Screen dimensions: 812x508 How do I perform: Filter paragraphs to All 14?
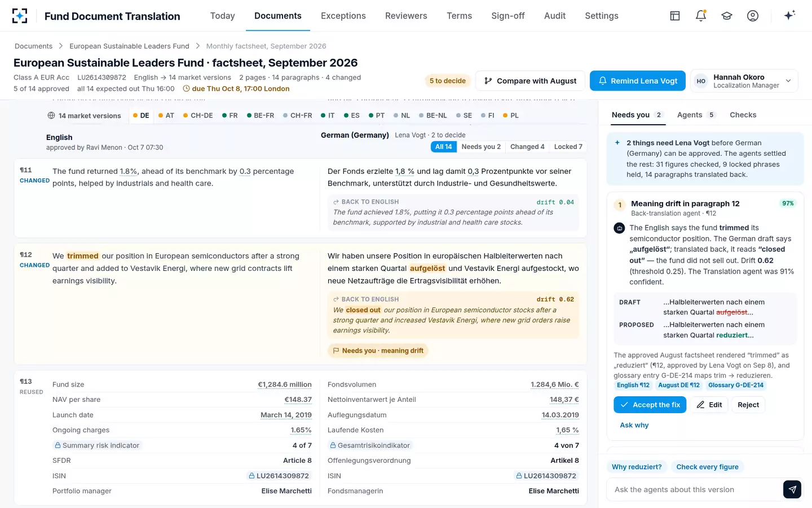tap(444, 147)
